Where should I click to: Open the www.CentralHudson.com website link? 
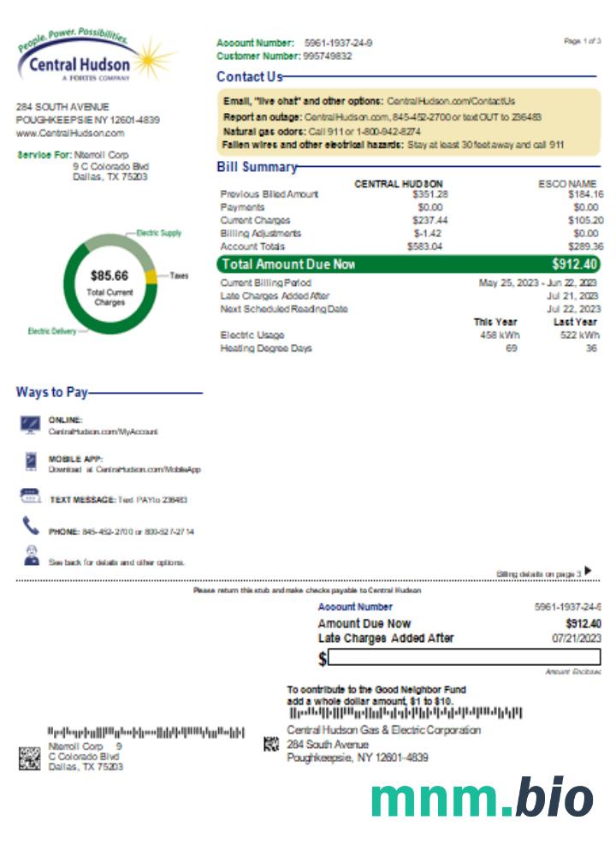[x=70, y=134]
